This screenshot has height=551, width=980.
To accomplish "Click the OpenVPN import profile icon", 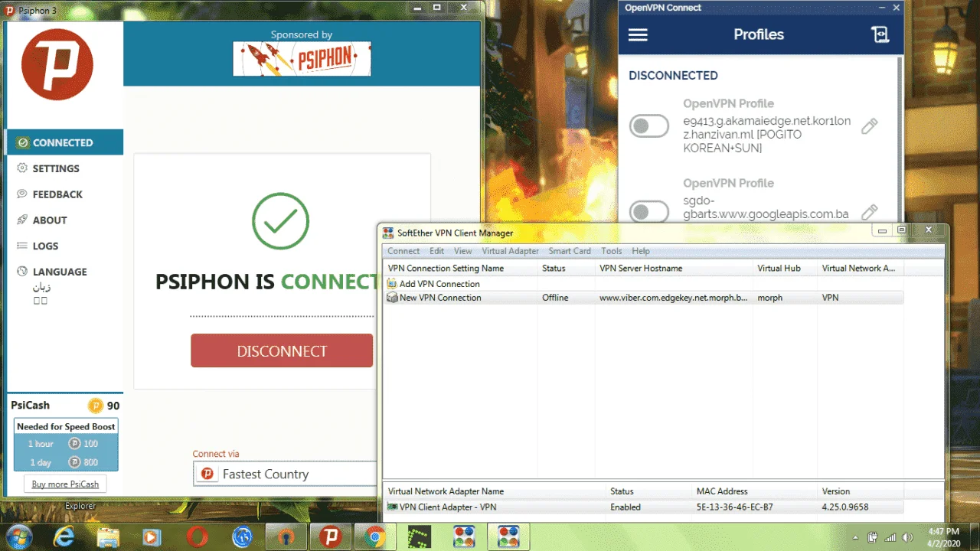I will (880, 34).
